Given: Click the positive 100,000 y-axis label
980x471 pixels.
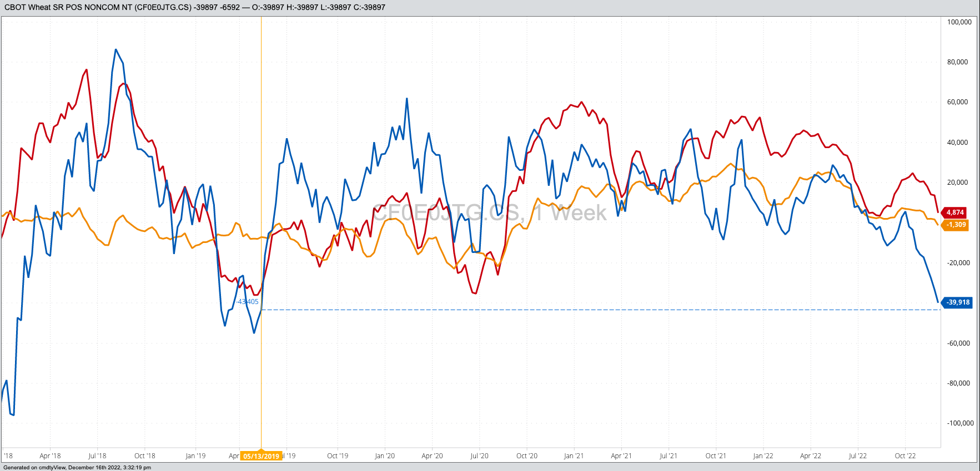Looking at the screenshot, I should click(959, 22).
